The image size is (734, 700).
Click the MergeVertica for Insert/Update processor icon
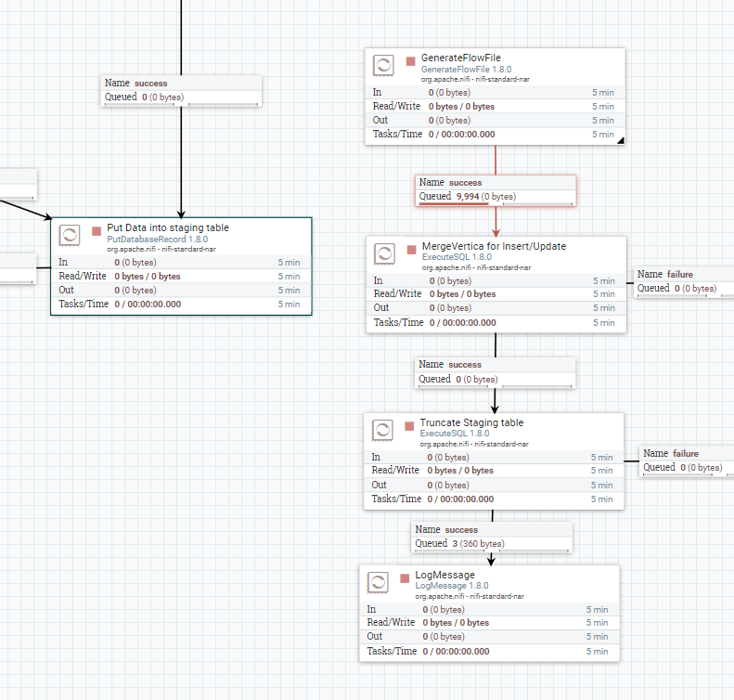pyautogui.click(x=384, y=253)
